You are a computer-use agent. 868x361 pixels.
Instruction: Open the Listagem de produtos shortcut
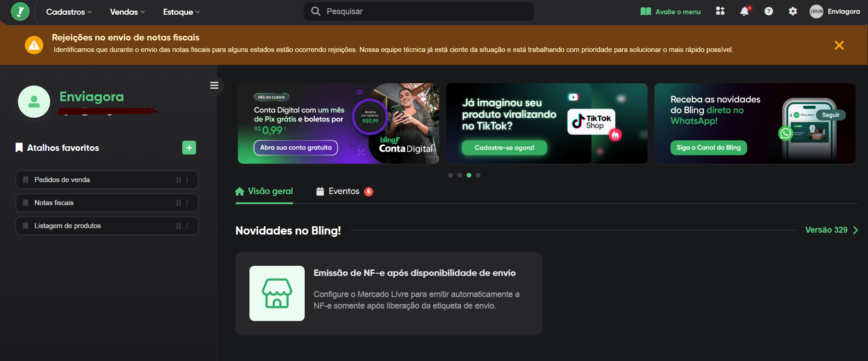(x=107, y=226)
